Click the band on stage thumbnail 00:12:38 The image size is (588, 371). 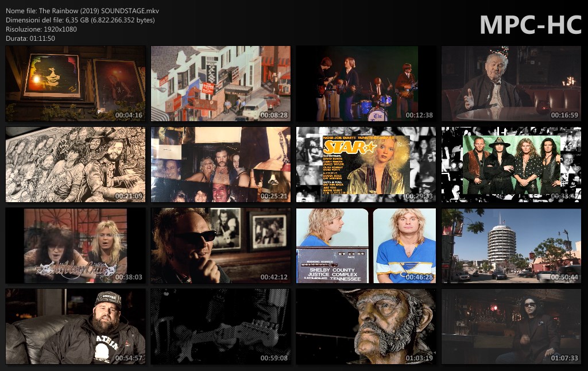point(366,83)
